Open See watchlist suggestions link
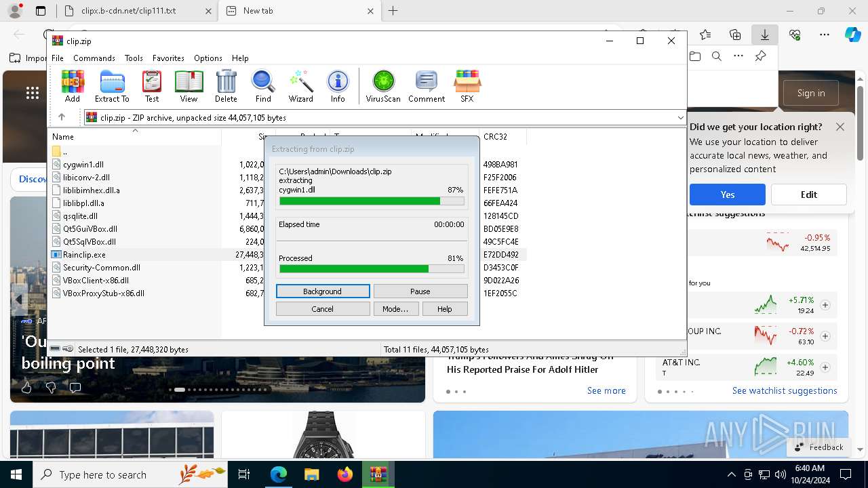The width and height of the screenshot is (868, 488). [x=785, y=390]
